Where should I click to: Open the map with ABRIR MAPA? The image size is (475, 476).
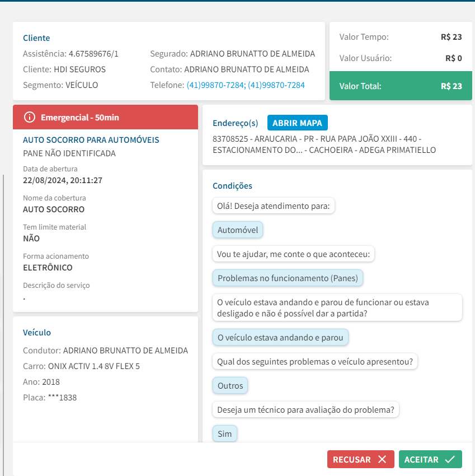click(x=297, y=123)
